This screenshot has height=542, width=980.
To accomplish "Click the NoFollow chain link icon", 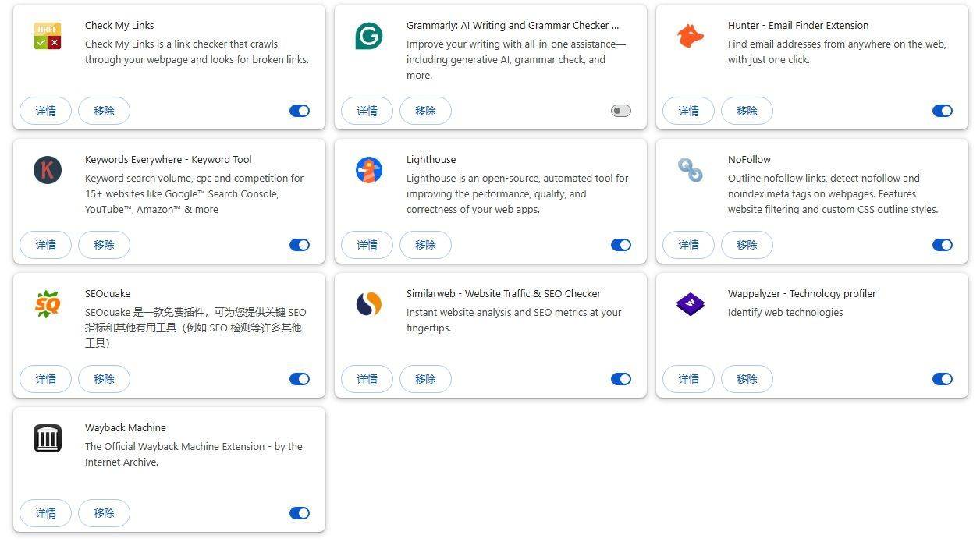I will pyautogui.click(x=691, y=170).
